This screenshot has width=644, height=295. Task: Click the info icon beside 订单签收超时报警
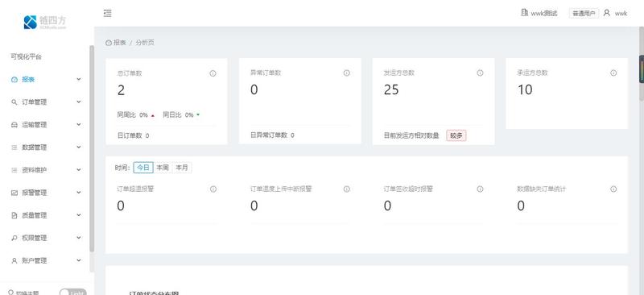pos(480,189)
